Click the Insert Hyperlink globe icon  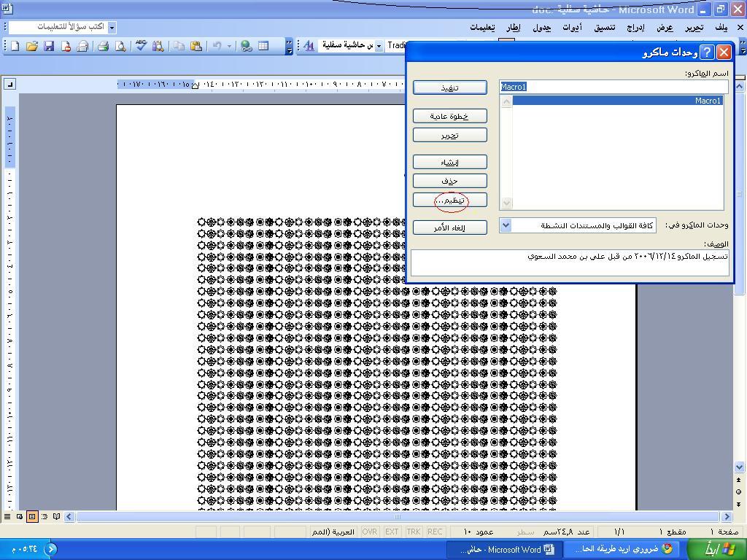pyautogui.click(x=247, y=46)
